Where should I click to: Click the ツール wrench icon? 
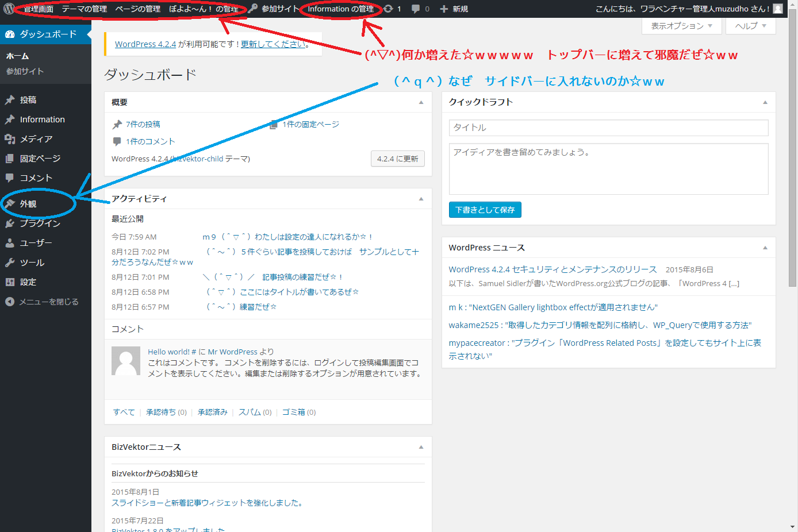[x=10, y=263]
